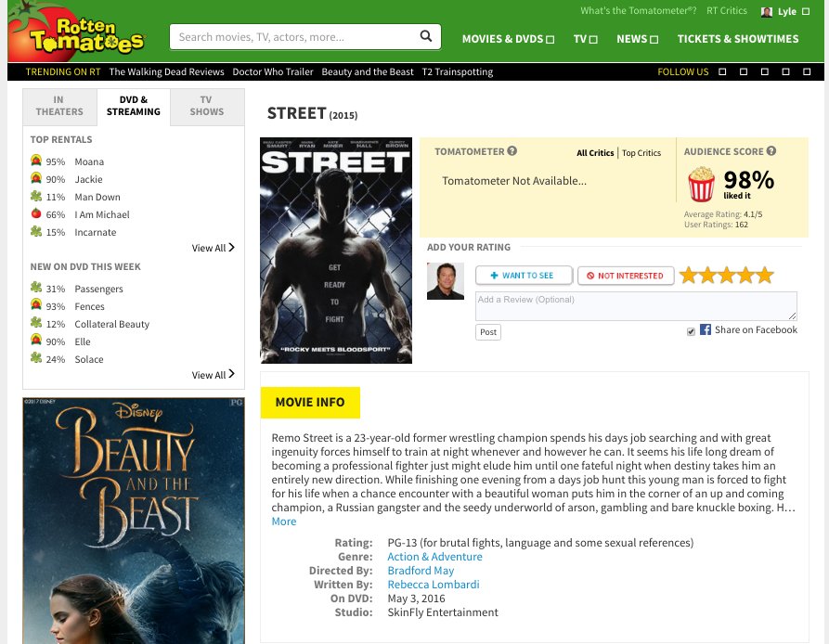Open Passengers in New on DVD list

click(98, 289)
